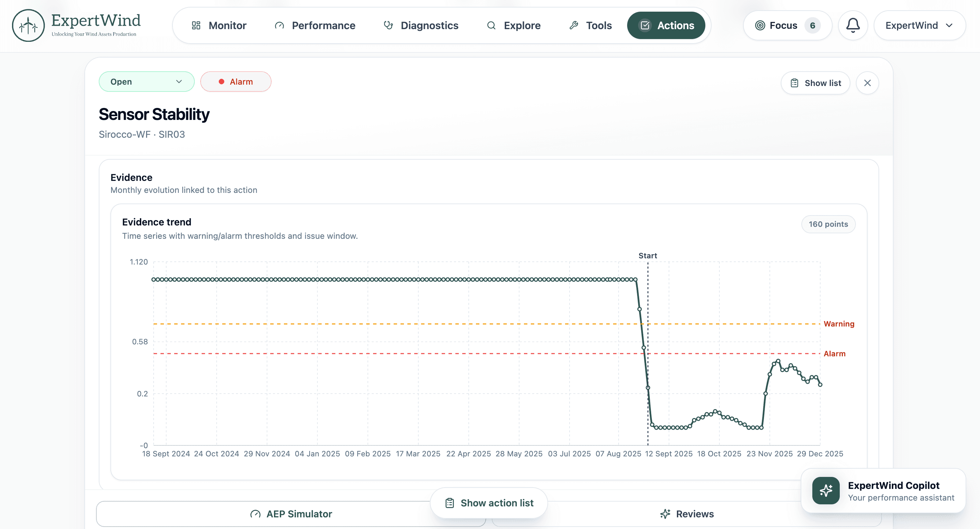Image resolution: width=980 pixels, height=529 pixels.
Task: Click the clipboard icon in Show action list
Action: 450,503
